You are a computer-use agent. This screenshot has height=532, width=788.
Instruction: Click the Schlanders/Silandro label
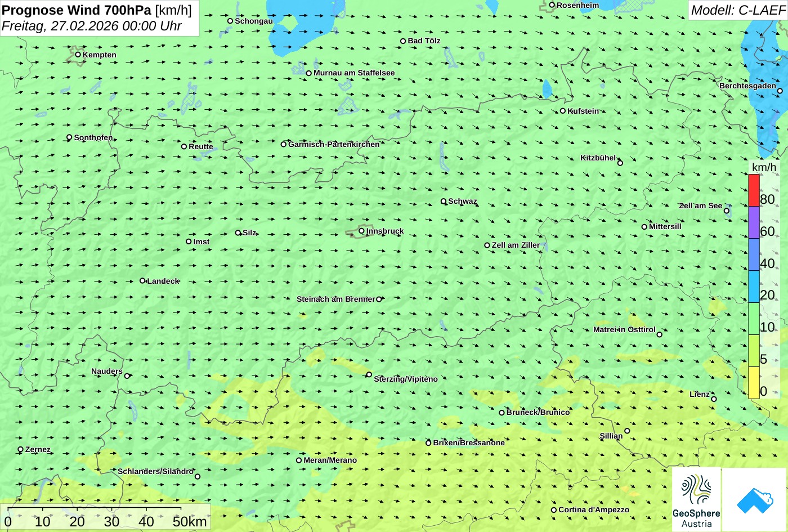155,471
